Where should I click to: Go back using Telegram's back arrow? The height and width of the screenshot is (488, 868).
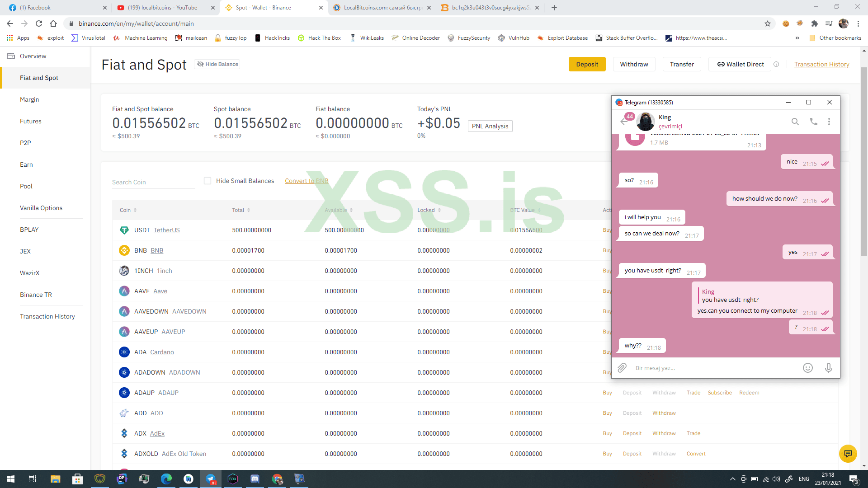[x=624, y=122]
